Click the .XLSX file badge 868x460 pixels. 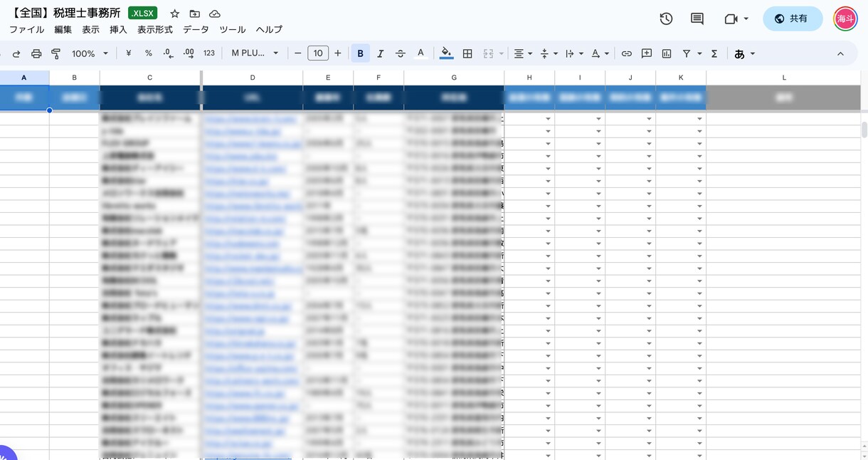click(x=143, y=14)
